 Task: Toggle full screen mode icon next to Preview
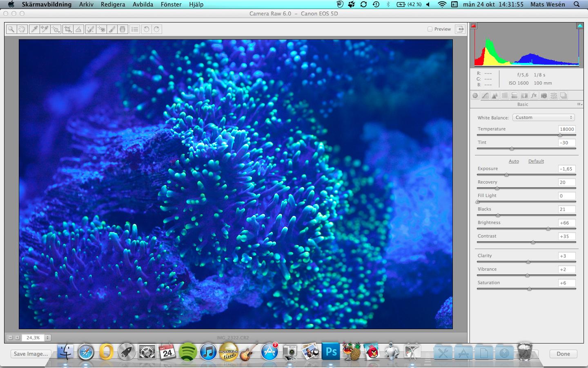(x=460, y=29)
